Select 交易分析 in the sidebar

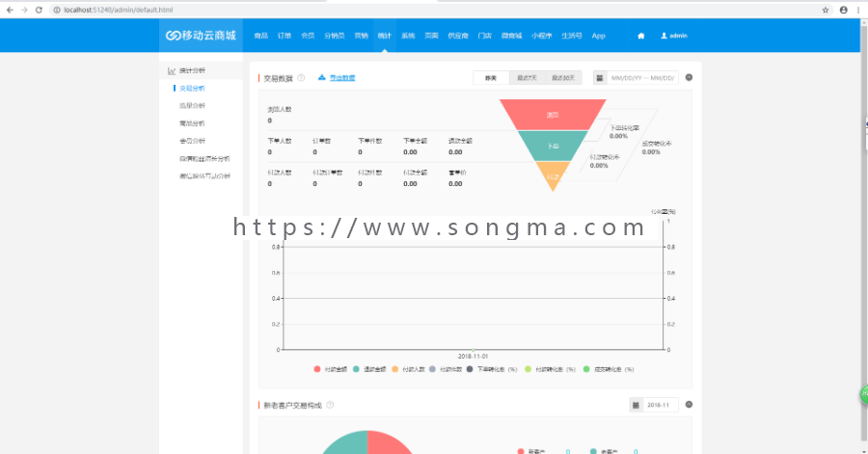(x=192, y=88)
